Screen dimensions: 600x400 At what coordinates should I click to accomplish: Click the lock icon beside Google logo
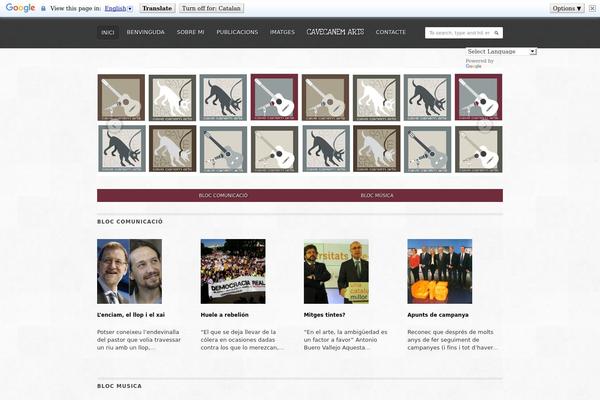click(43, 8)
